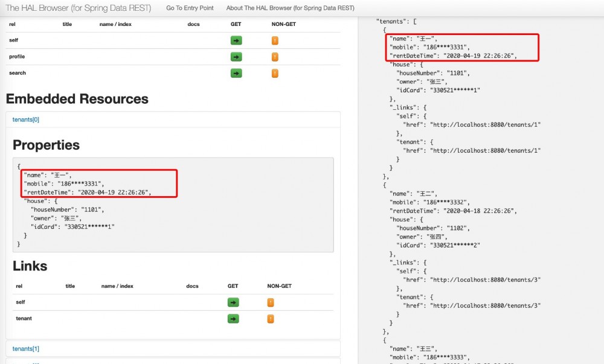Open the Go To Entry Point menu item
The height and width of the screenshot is (364, 604).
(x=190, y=8)
